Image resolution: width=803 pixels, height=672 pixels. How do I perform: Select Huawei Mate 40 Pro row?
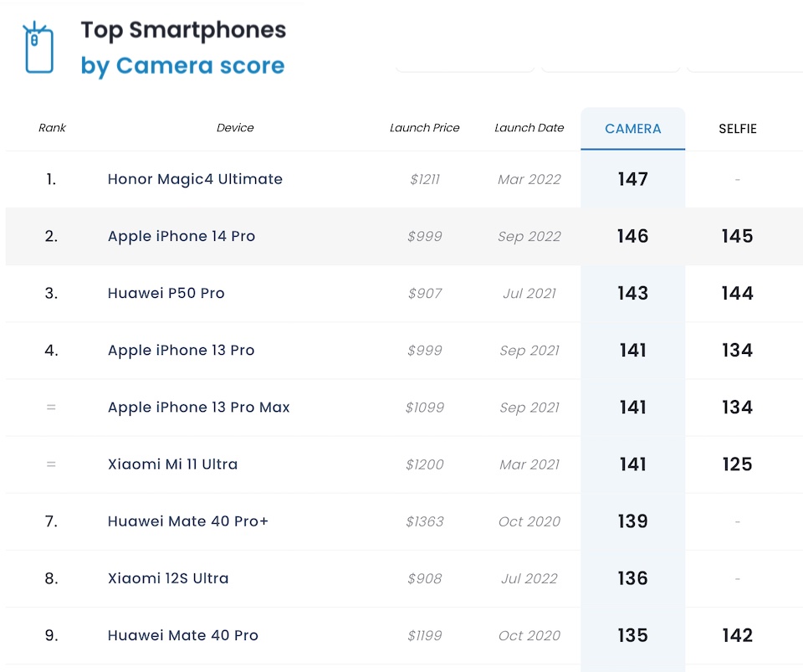pyautogui.click(x=182, y=635)
